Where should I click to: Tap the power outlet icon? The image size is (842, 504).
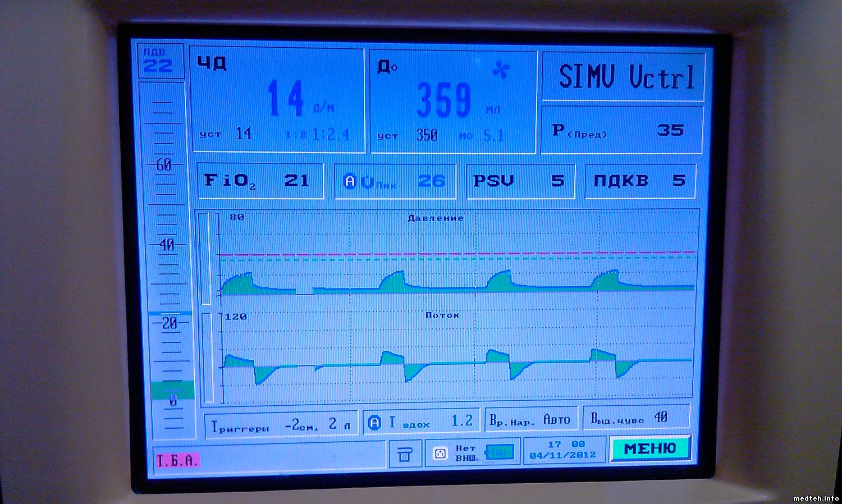441,453
